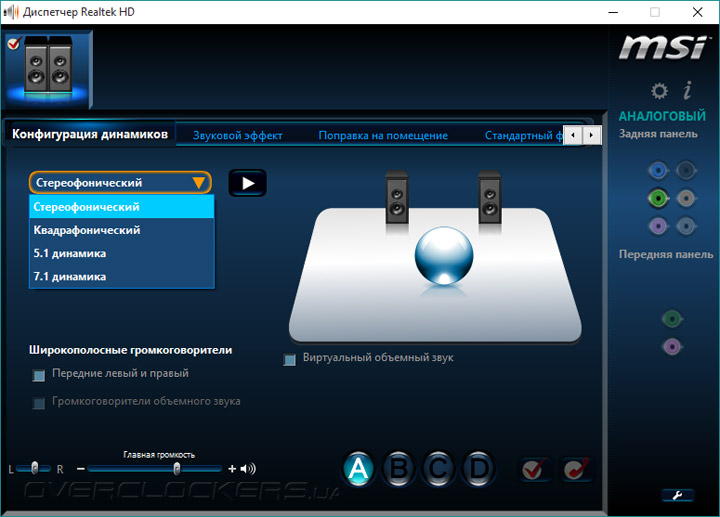The height and width of the screenshot is (517, 720).
Task: Click the black rear jack beside the blue jack
Action: click(686, 170)
